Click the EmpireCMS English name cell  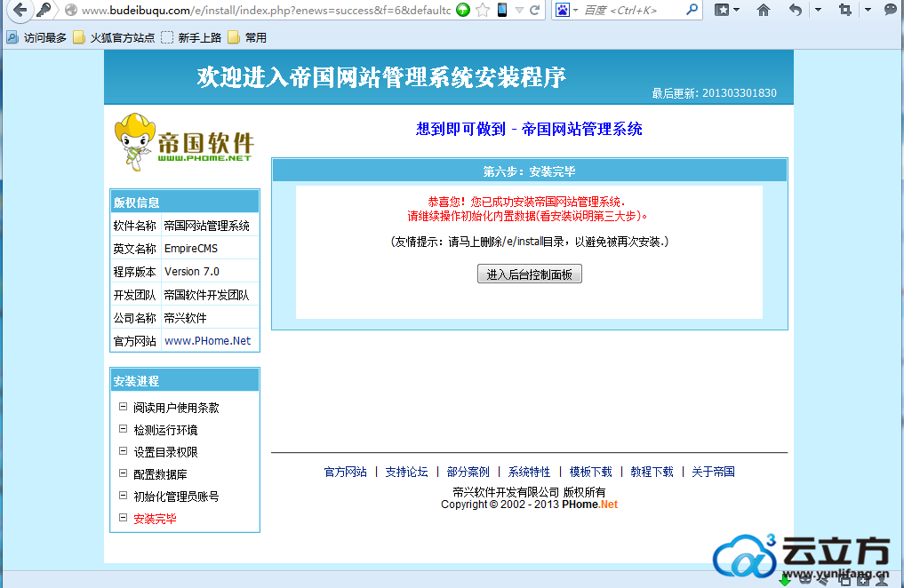[210, 248]
